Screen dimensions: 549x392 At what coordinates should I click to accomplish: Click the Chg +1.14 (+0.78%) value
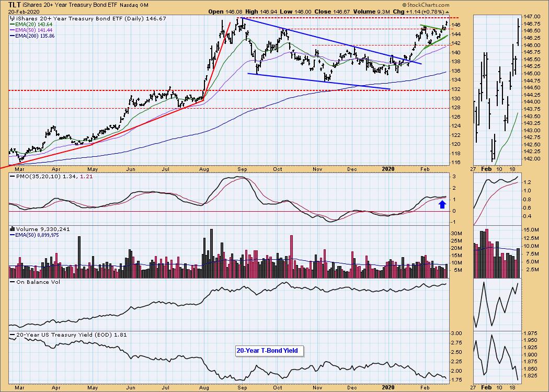click(420, 11)
